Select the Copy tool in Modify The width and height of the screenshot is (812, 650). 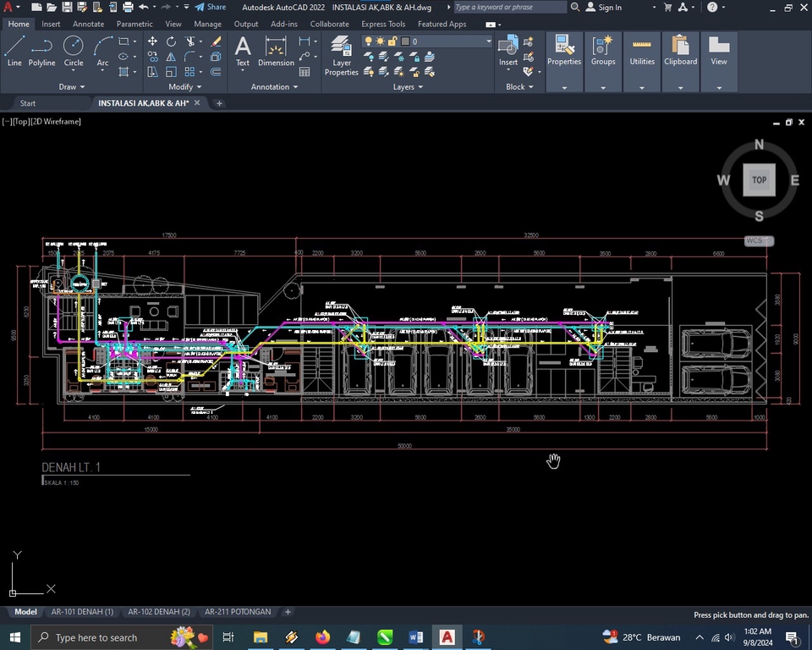152,57
